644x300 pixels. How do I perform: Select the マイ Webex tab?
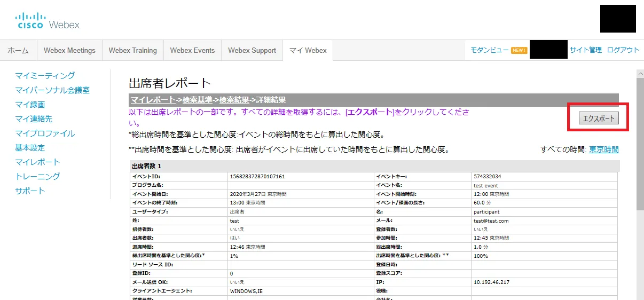[x=308, y=51]
